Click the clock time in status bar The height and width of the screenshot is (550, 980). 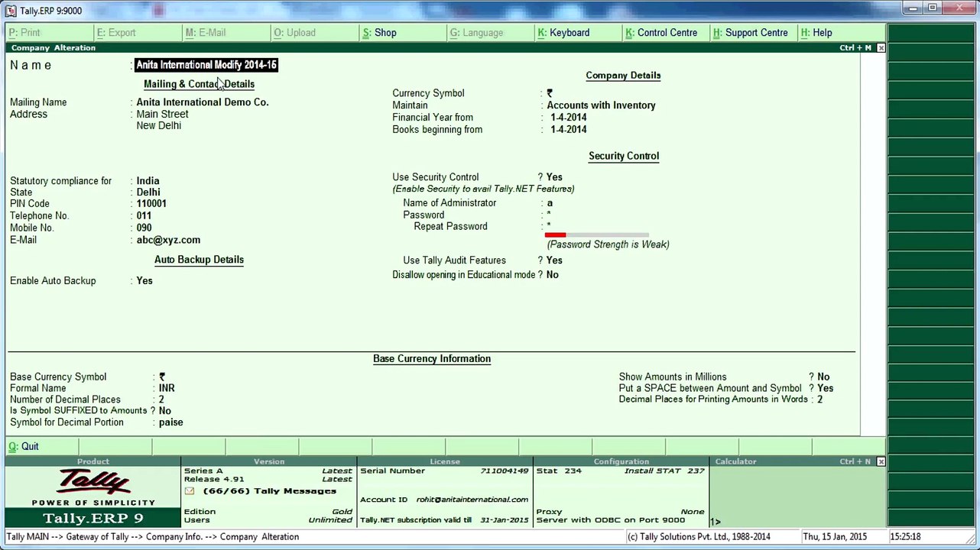click(x=905, y=537)
